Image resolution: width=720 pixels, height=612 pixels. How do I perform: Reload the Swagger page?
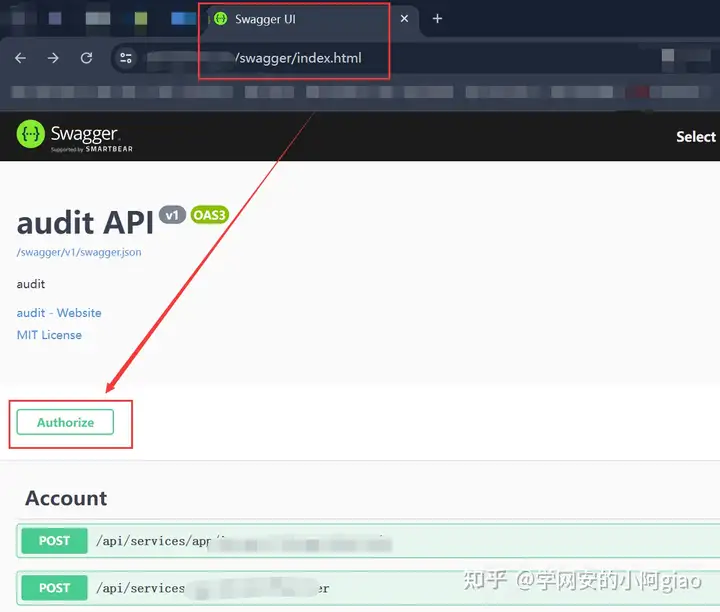pos(86,58)
